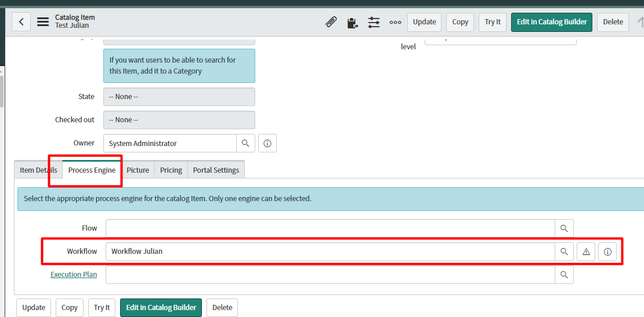Image resolution: width=644 pixels, height=317 pixels.
Task: Look up Execution Plan with magnifier
Action: pyautogui.click(x=565, y=274)
